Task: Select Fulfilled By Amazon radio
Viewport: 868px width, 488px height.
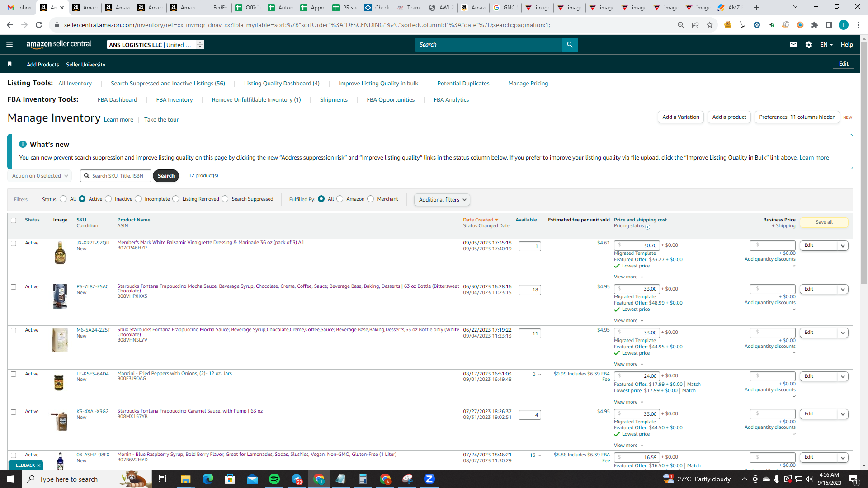Action: tap(340, 199)
